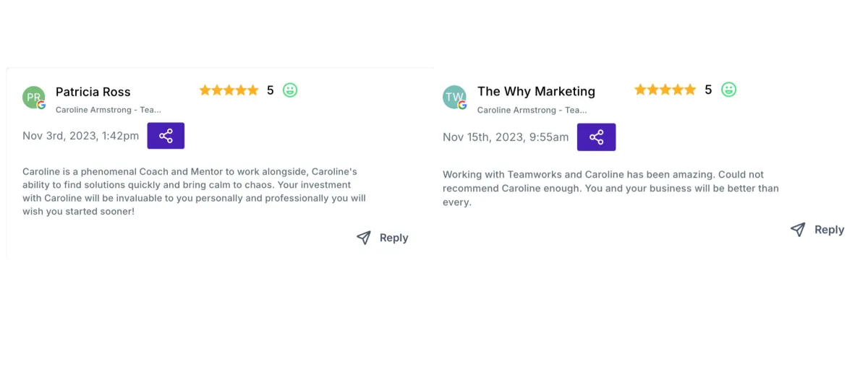Select review text about Teamworks and Caroline

(x=610, y=188)
